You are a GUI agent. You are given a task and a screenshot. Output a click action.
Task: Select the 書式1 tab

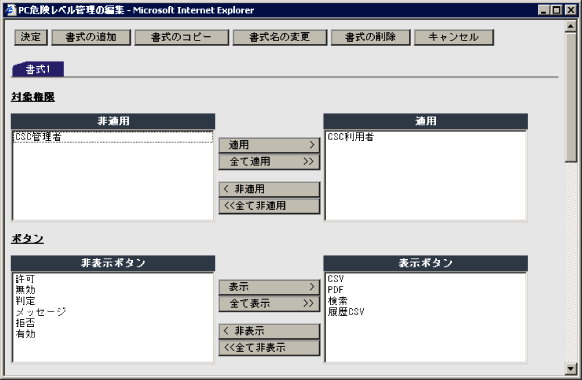[38, 69]
